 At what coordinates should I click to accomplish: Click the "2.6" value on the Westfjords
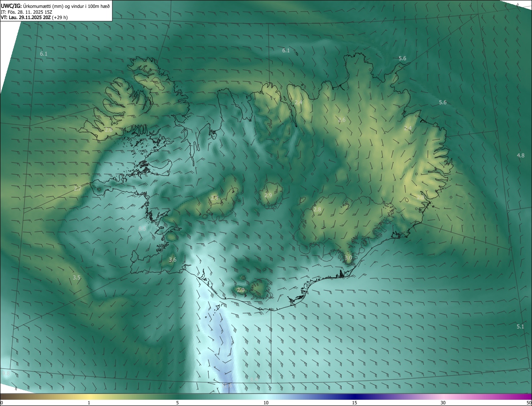(108, 130)
